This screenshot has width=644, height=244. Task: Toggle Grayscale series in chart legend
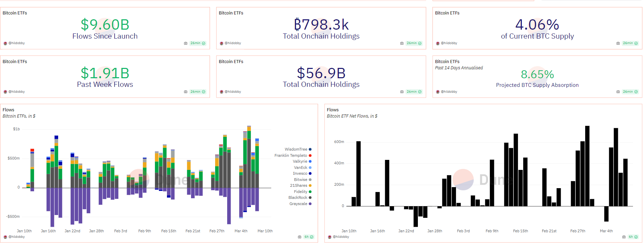tap(298, 204)
